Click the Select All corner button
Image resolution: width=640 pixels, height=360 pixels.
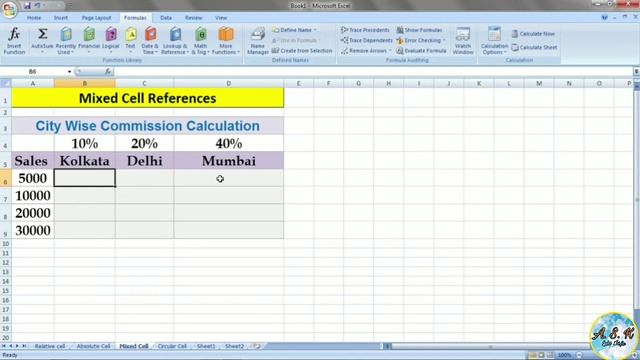click(6, 83)
